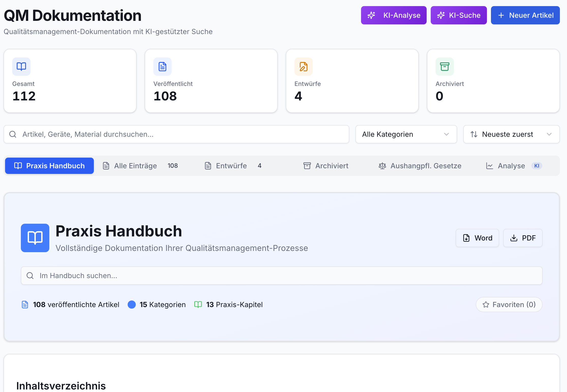Click the plus icon on Neuer Artikel

[501, 15]
